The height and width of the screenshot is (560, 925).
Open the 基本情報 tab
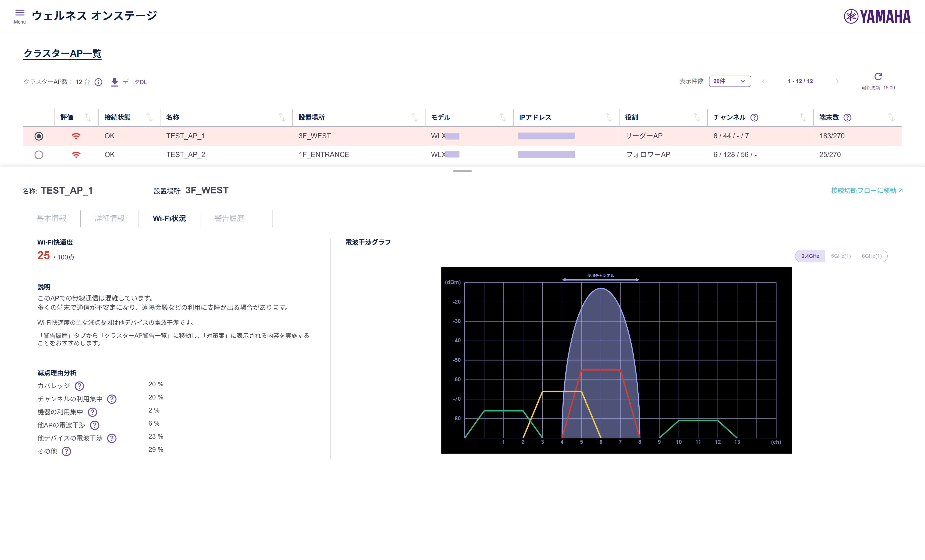click(x=51, y=218)
